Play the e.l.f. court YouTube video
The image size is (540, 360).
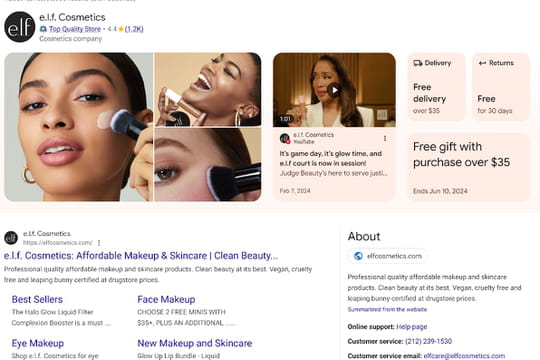[334, 90]
